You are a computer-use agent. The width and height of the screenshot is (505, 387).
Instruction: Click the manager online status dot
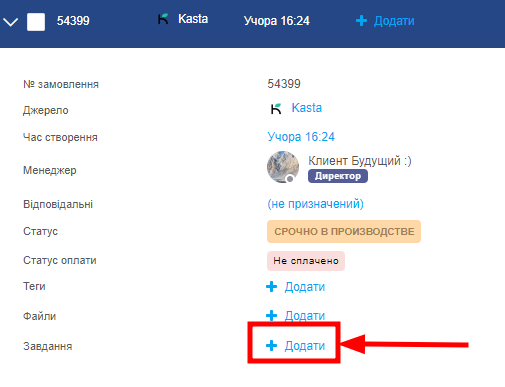click(x=290, y=179)
